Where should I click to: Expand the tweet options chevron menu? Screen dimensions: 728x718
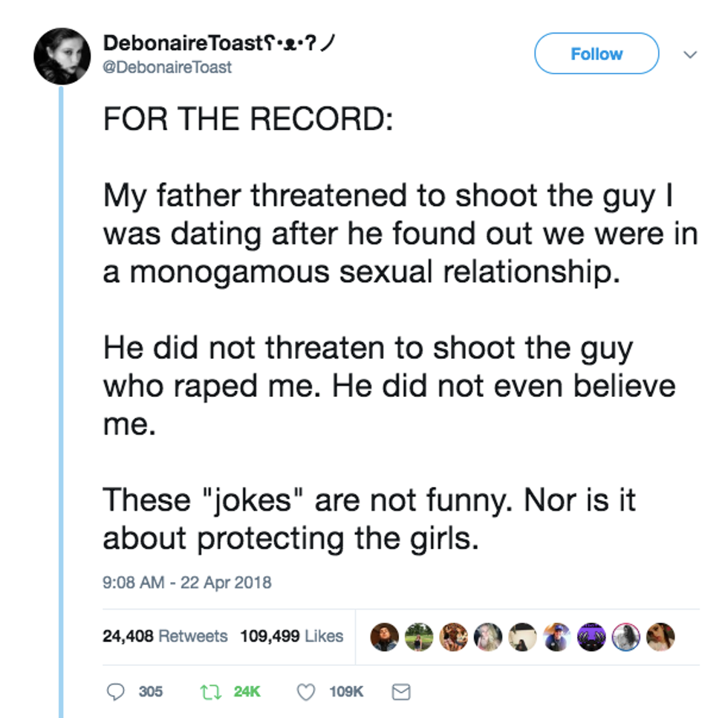690,55
